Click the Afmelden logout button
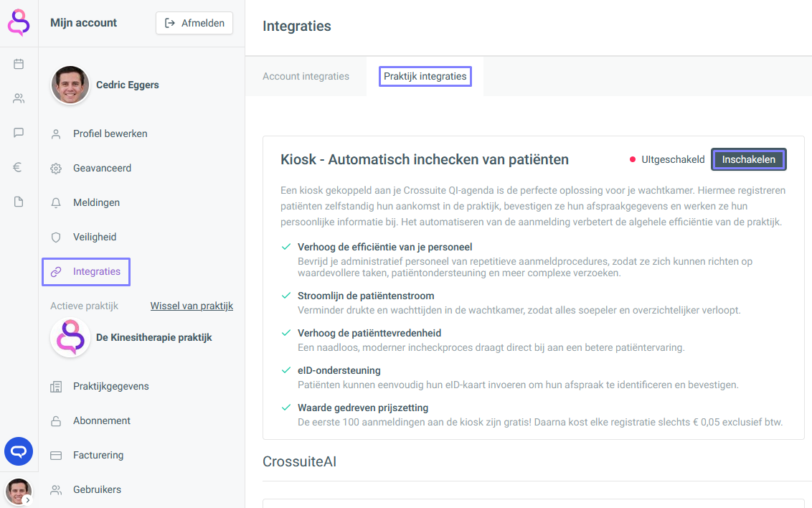 coord(194,23)
